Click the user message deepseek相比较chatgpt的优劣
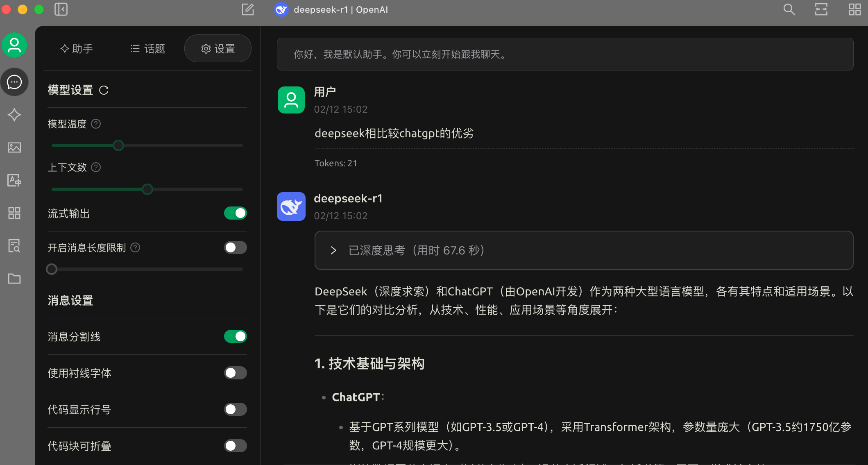Viewport: 868px width, 465px height. 394,133
